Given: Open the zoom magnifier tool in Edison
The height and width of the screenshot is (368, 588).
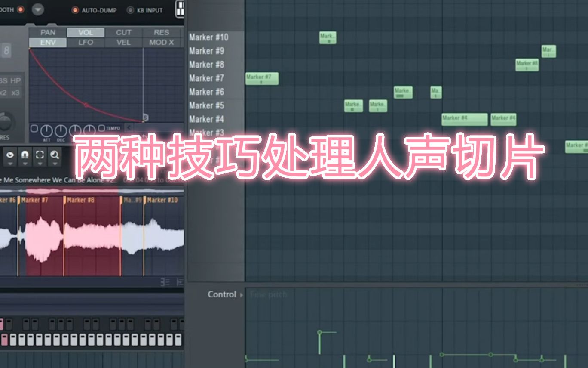Looking at the screenshot, I should point(55,155).
